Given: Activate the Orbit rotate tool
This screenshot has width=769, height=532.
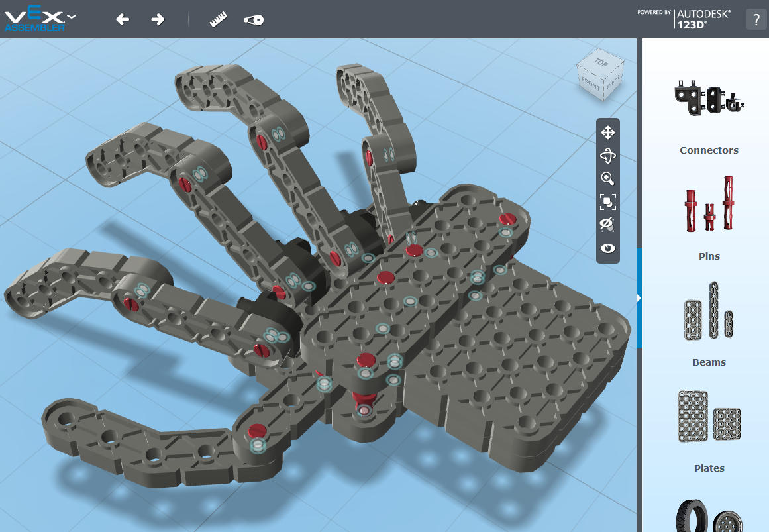Looking at the screenshot, I should coord(607,156).
